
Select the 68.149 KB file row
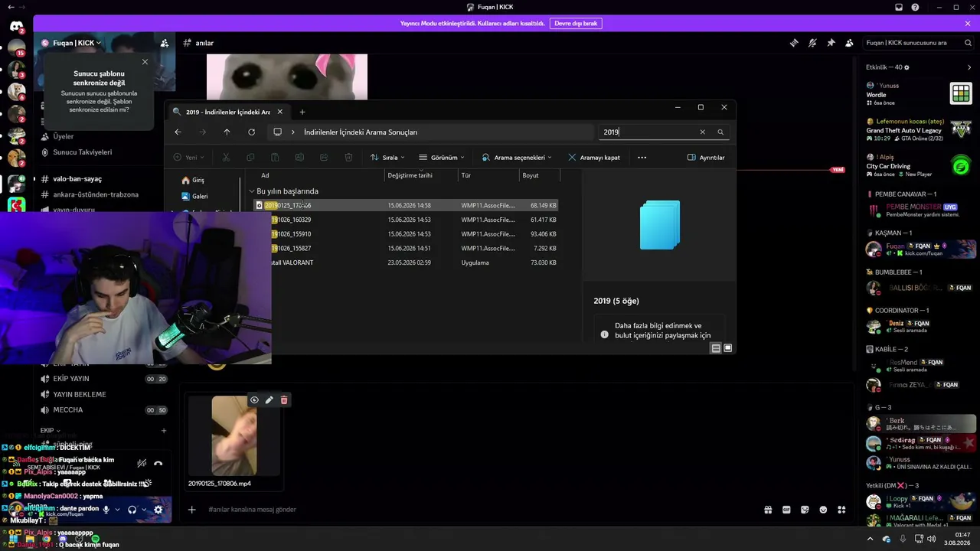(x=406, y=205)
